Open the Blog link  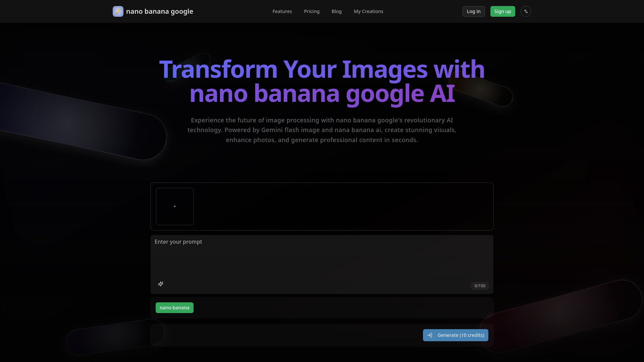click(x=336, y=11)
